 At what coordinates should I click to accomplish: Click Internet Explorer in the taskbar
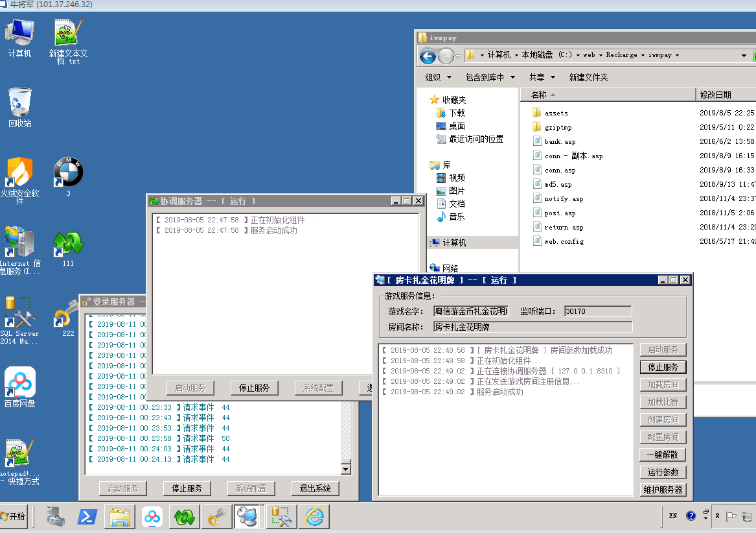tap(315, 516)
